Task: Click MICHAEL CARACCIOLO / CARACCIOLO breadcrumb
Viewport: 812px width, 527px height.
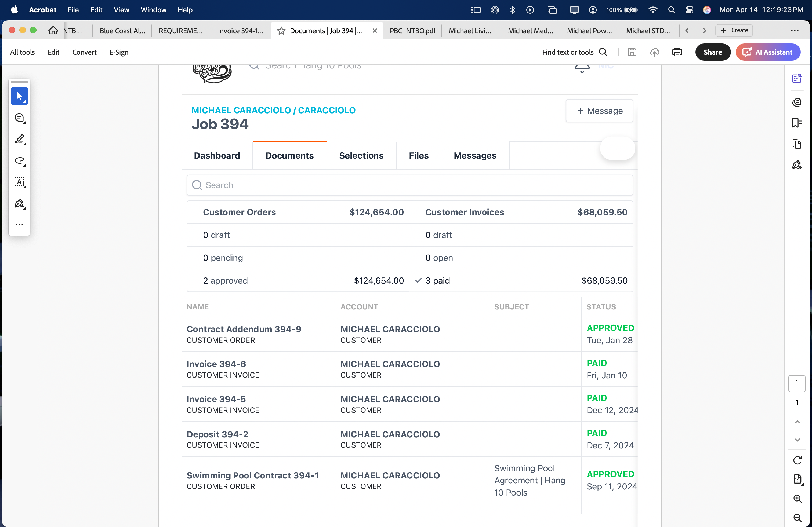Action: [273, 110]
